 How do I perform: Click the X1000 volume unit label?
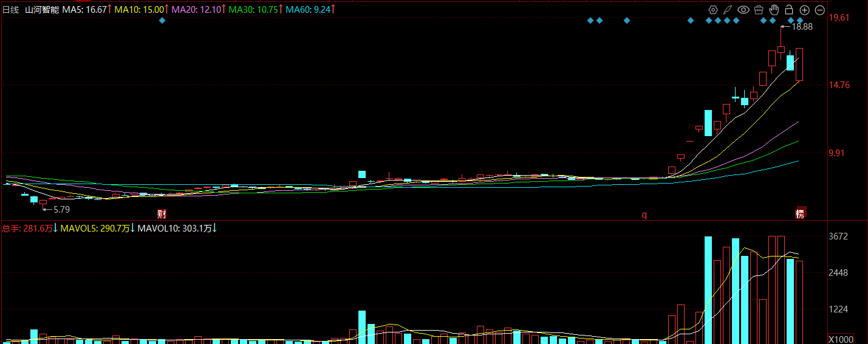[841, 339]
